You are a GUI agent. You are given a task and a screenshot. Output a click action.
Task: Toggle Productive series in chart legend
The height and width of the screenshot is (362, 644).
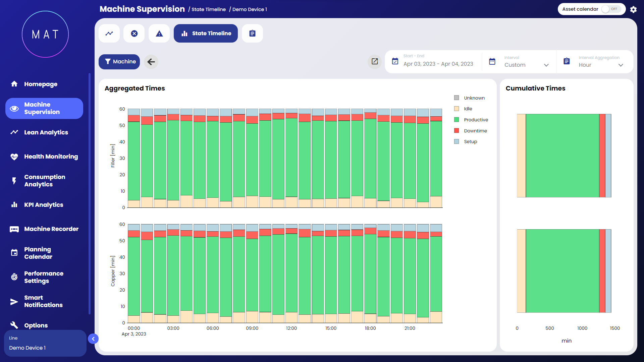click(x=476, y=120)
